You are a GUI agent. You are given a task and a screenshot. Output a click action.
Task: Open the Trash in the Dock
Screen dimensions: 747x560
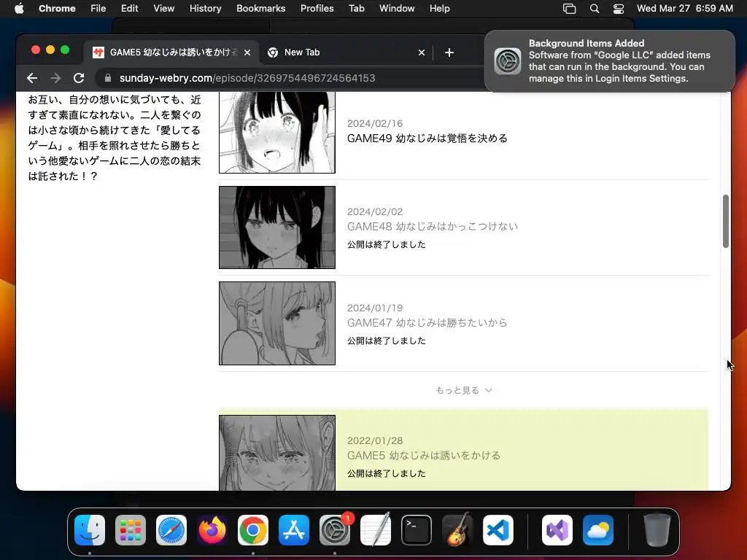coord(657,530)
